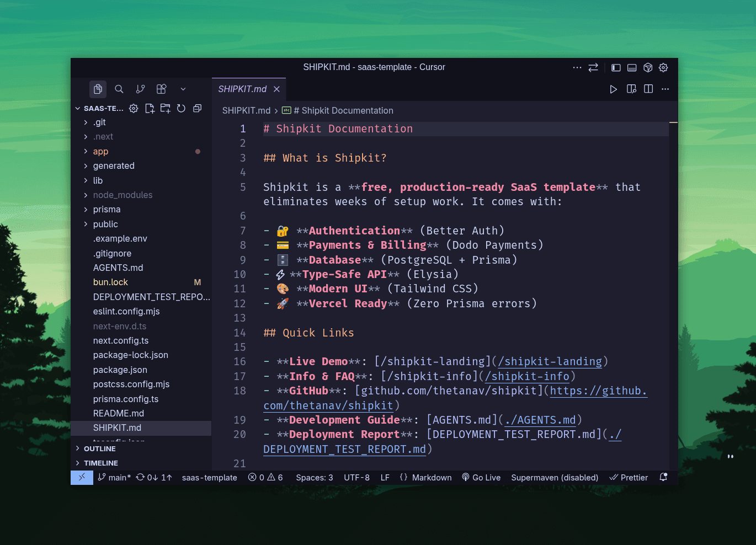
Task: Open the editor overflow menu with three dots
Action: click(665, 89)
